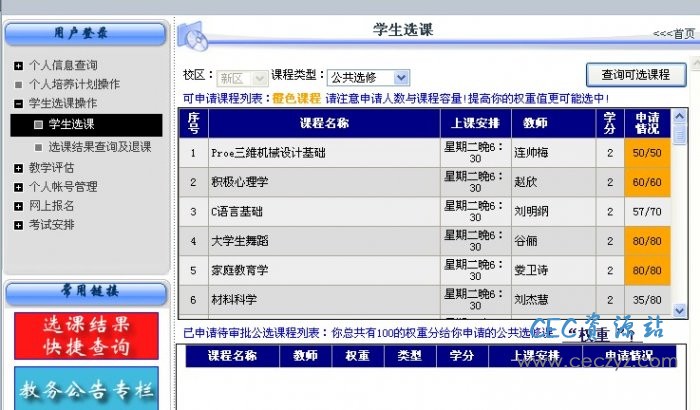The height and width of the screenshot is (410, 700).
Task: Click the 学分 header in pending table
Action: (x=462, y=356)
